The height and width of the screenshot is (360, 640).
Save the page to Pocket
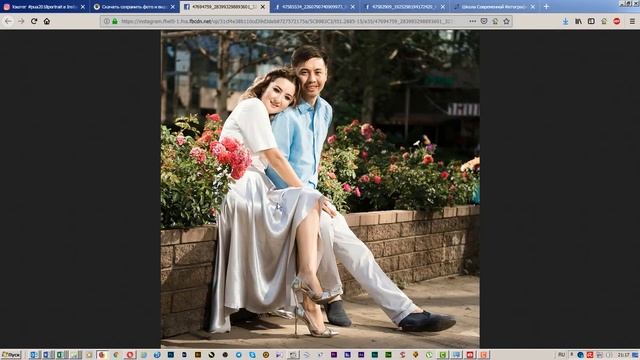pyautogui.click(x=484, y=21)
